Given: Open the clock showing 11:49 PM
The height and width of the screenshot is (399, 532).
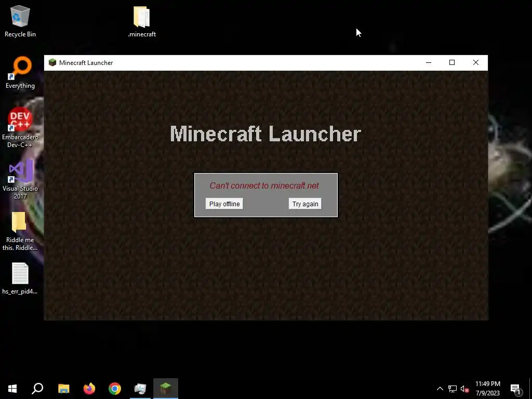Looking at the screenshot, I should [x=487, y=389].
